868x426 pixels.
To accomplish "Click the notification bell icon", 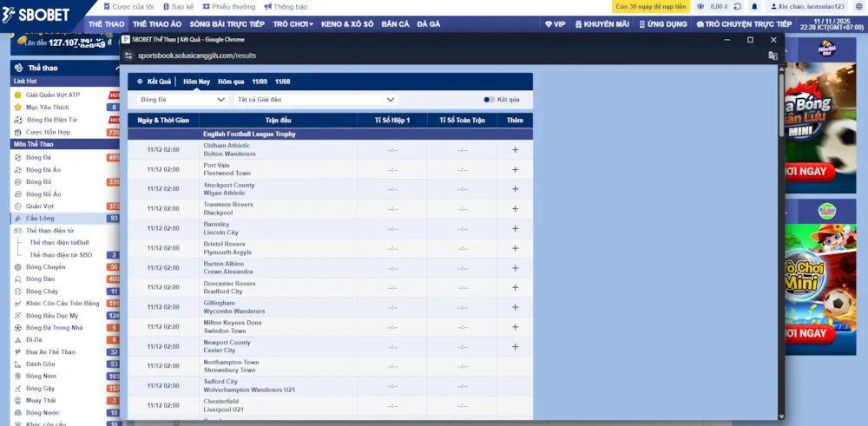I will click(x=754, y=6).
